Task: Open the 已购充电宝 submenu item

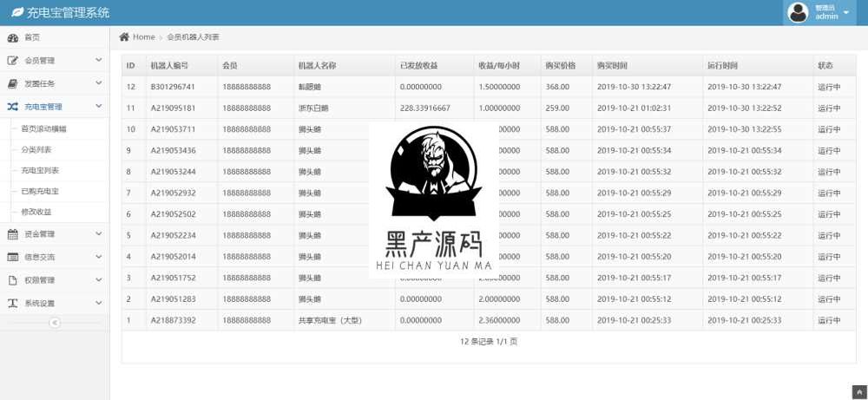Action: tap(40, 191)
